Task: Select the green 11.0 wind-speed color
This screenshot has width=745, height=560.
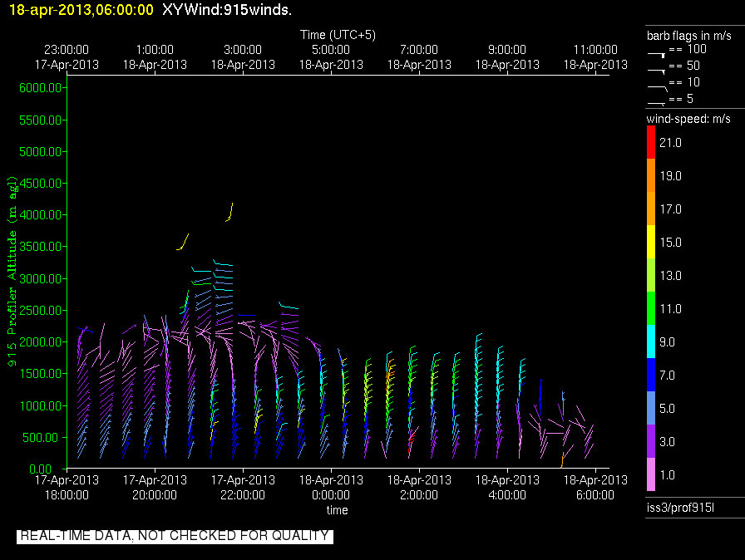Action: (x=651, y=309)
